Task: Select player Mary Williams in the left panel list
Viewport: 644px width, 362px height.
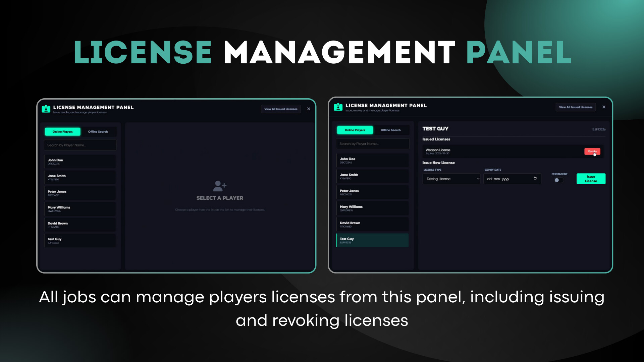Action: pos(80,209)
